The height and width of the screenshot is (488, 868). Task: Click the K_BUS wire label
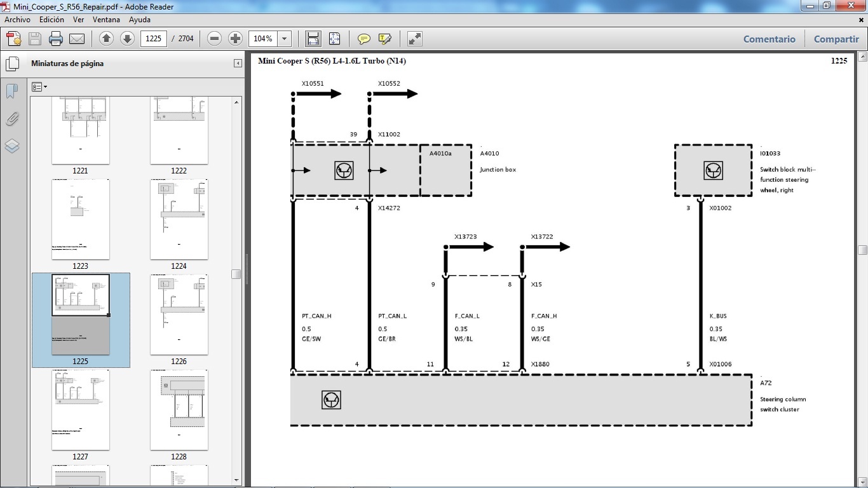tap(718, 316)
